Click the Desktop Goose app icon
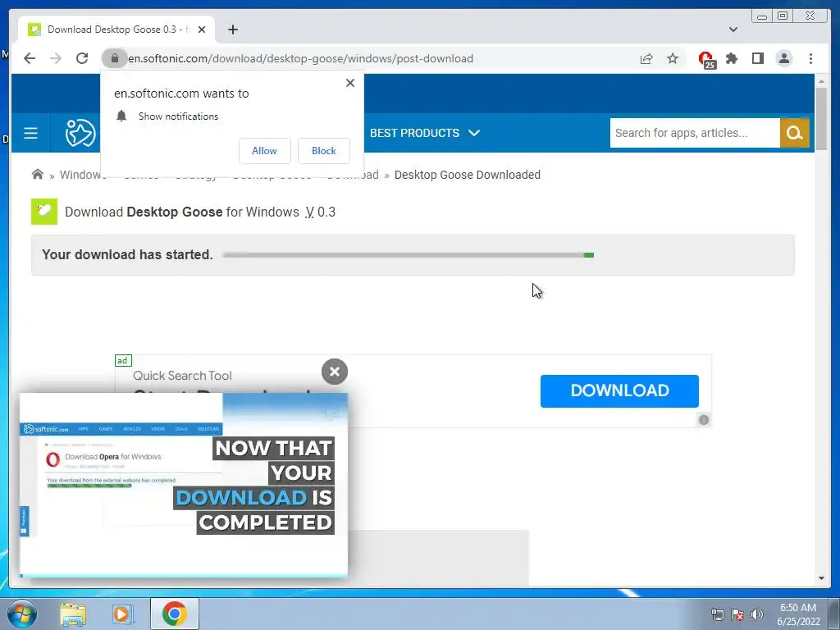This screenshot has height=630, width=840. tap(44, 212)
